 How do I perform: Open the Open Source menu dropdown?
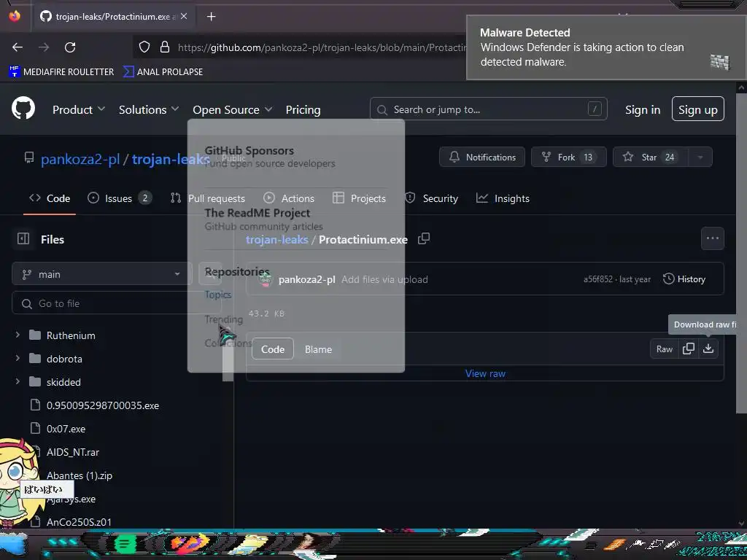(x=233, y=109)
